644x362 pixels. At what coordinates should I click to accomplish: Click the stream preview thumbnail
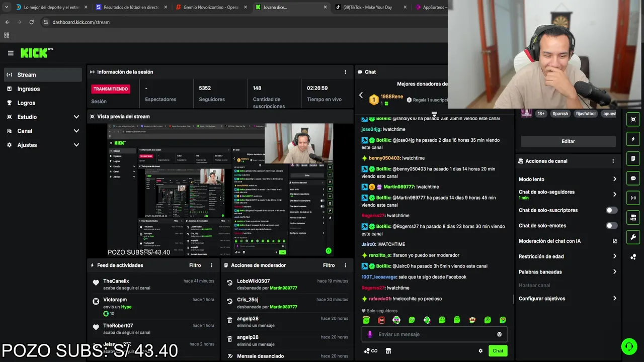tap(220, 190)
